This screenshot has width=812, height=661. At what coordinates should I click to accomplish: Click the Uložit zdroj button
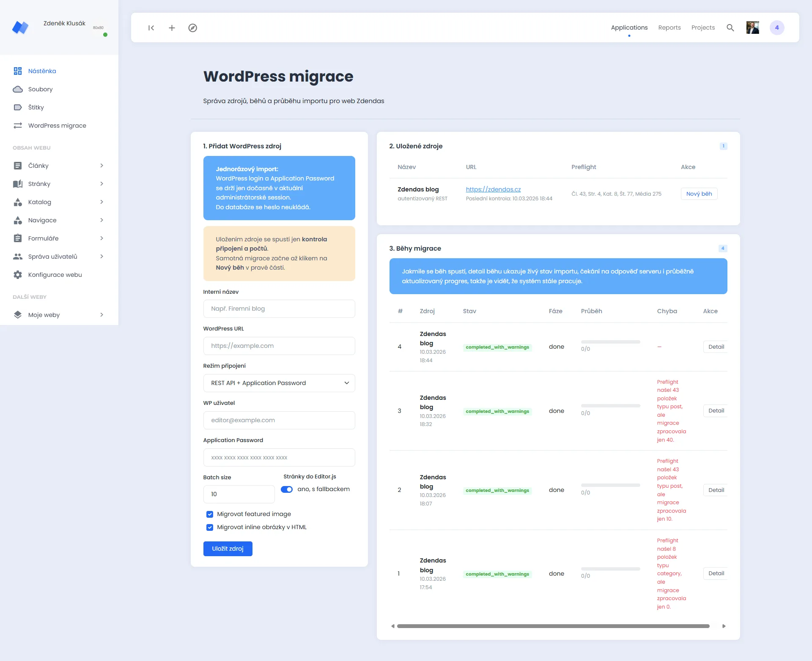point(228,549)
